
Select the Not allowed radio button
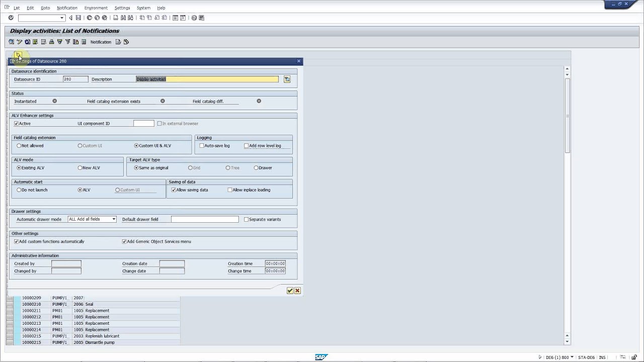(x=19, y=146)
